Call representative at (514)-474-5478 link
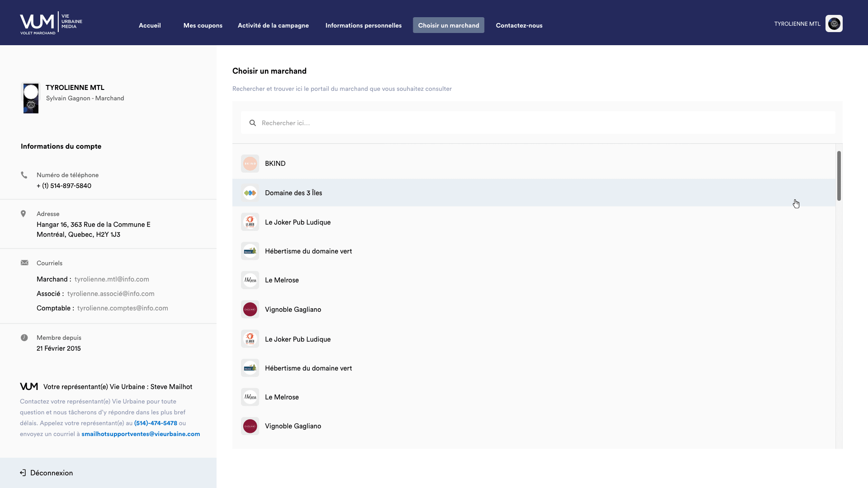This screenshot has height=488, width=868. pos(156,423)
